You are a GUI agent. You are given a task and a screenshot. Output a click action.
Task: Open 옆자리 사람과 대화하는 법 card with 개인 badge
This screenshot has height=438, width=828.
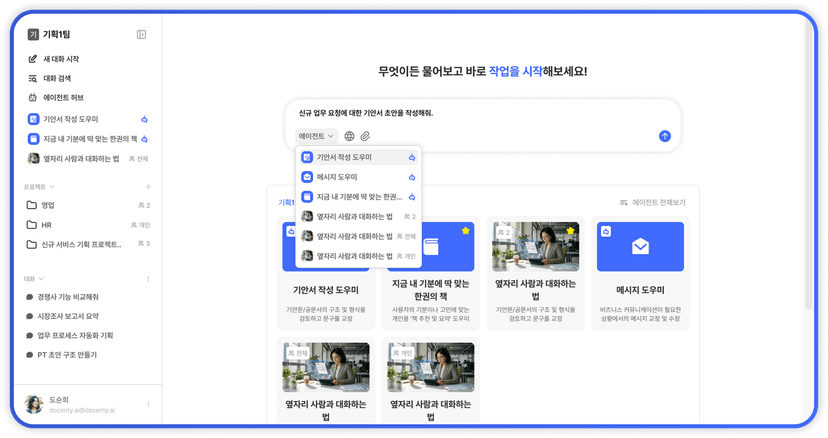tap(430, 380)
